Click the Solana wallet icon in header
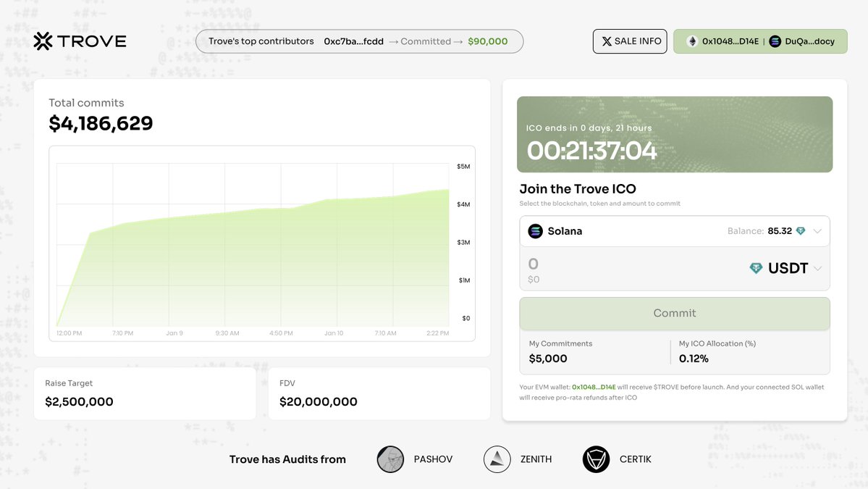Image resolution: width=868 pixels, height=489 pixels. click(x=775, y=41)
